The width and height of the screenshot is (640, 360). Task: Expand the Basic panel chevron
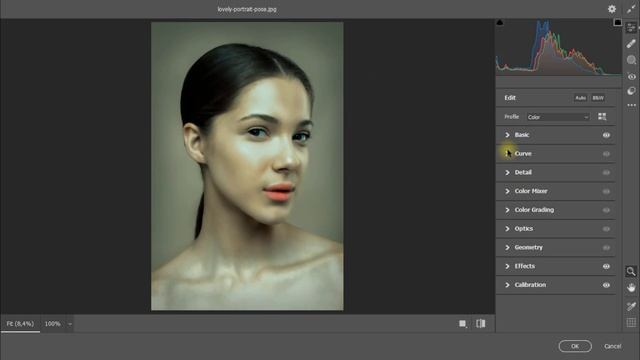pyautogui.click(x=507, y=135)
